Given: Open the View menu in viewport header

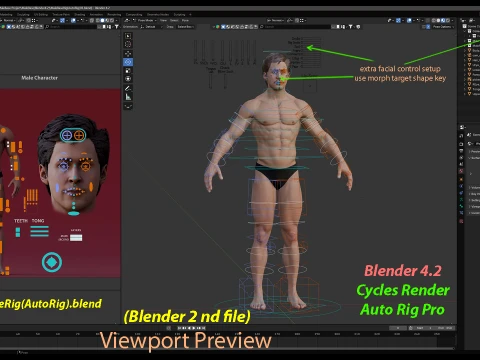Looking at the screenshot, I should pyautogui.click(x=163, y=20).
